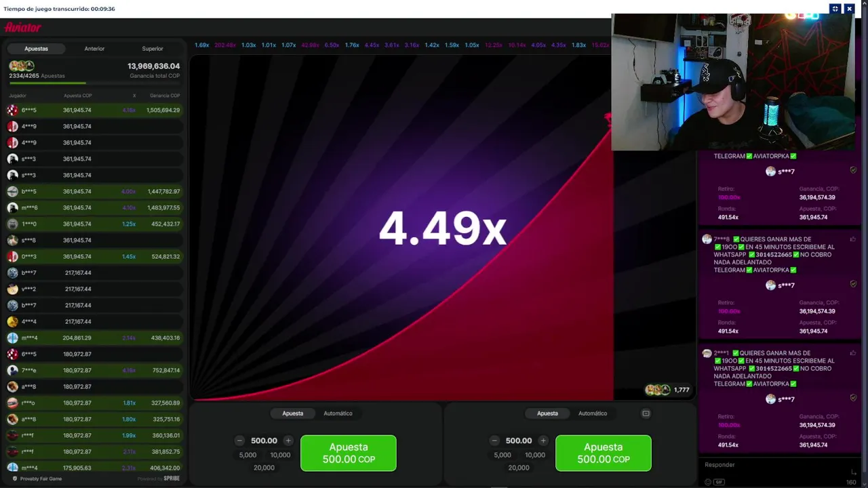This screenshot has width=868, height=488.
Task: Increase bet amount in second bet panel
Action: [543, 441]
